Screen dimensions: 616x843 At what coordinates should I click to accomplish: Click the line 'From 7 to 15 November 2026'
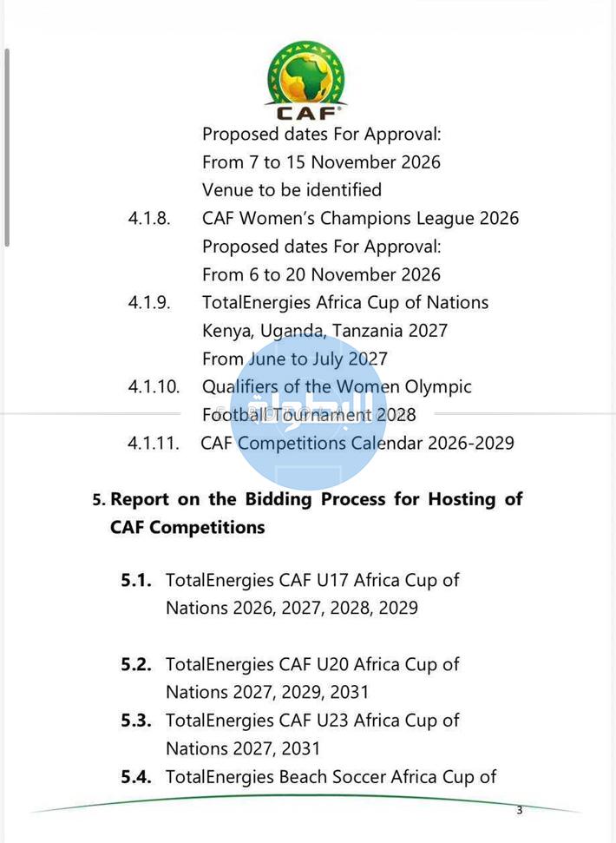pos(321,161)
